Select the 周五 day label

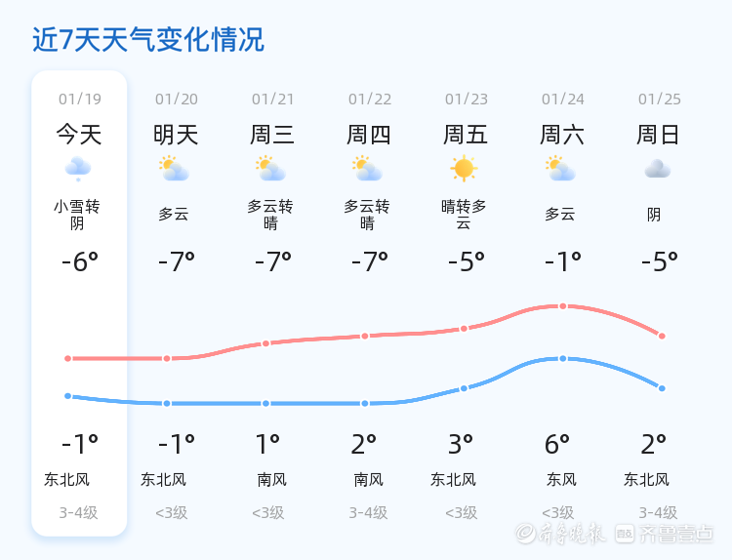pyautogui.click(x=466, y=135)
